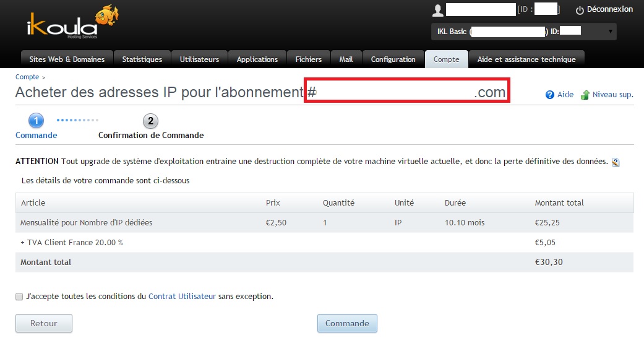Click the Déconnexion power icon

pyautogui.click(x=580, y=10)
